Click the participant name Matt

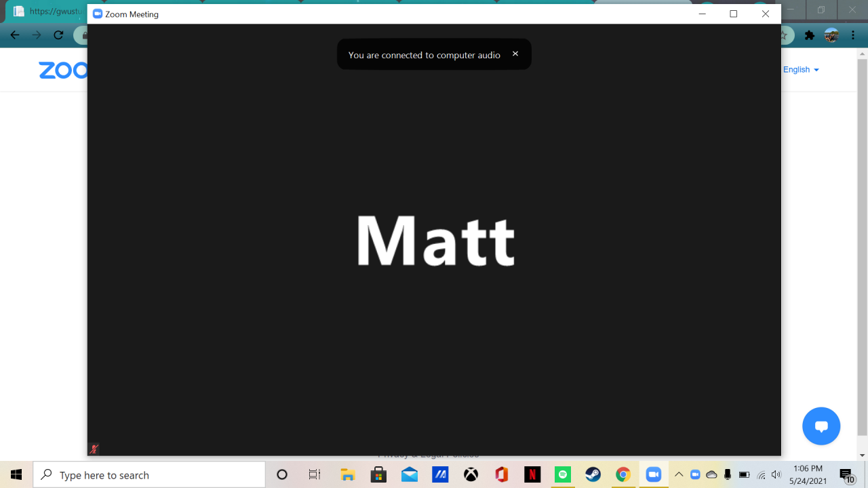click(x=435, y=240)
